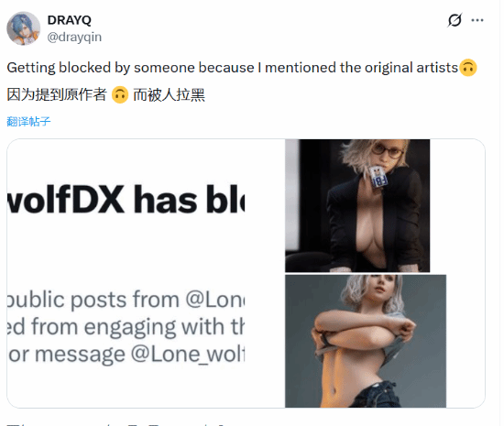Open the image of silver-haired woman in jeans
504x426 pixels.
[366, 341]
